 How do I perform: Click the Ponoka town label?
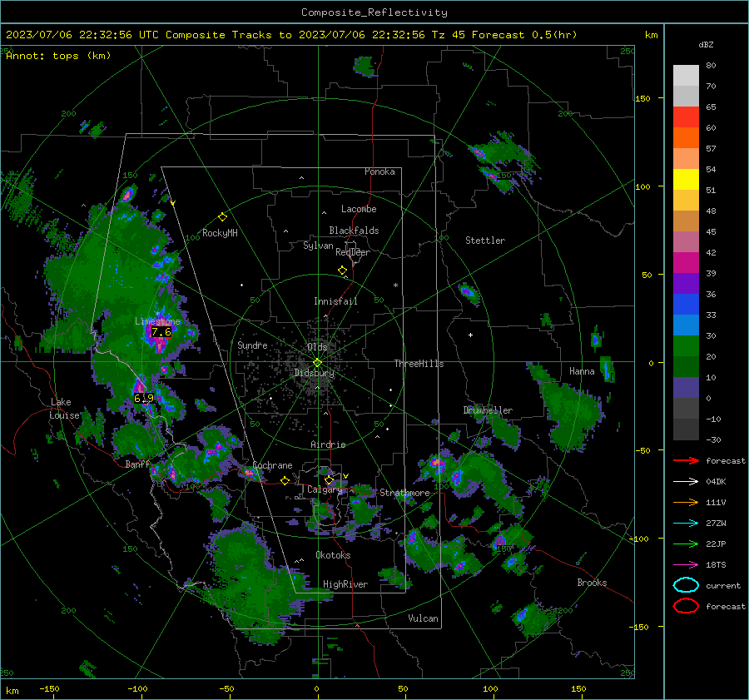pos(379,171)
